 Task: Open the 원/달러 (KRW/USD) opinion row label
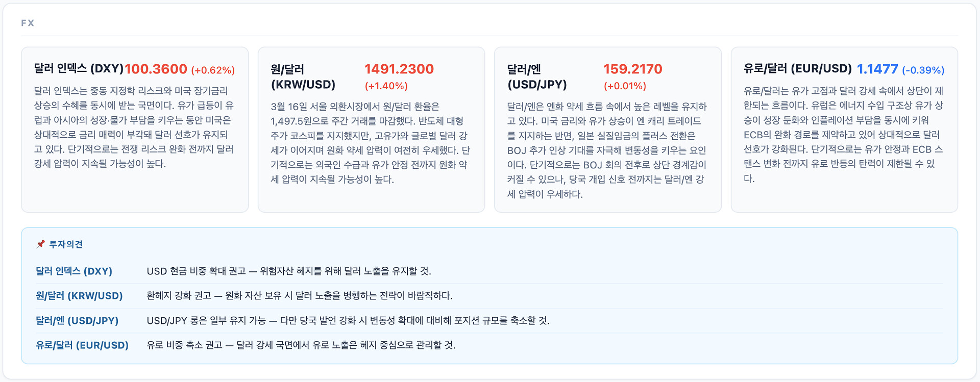tap(80, 296)
